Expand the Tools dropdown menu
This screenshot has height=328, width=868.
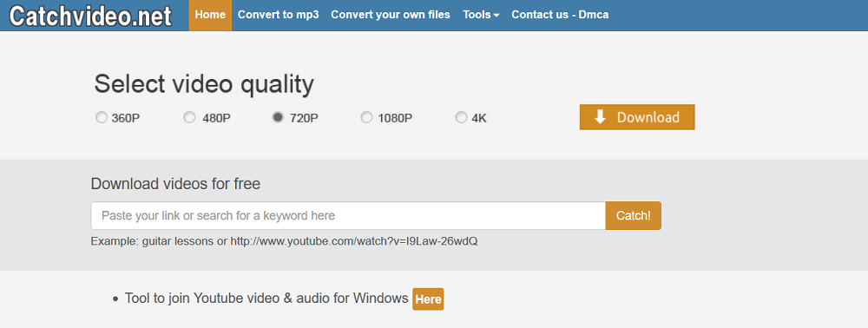click(481, 15)
